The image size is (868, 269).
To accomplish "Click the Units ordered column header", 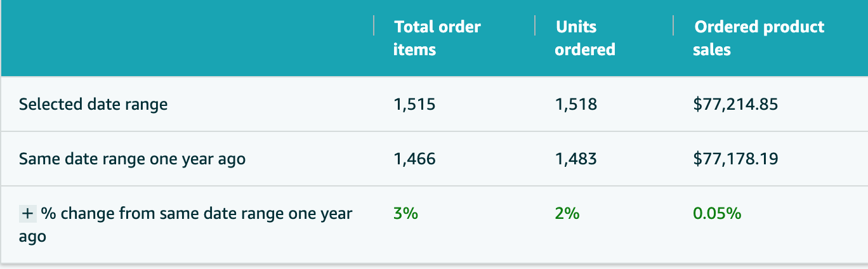I will coord(585,38).
